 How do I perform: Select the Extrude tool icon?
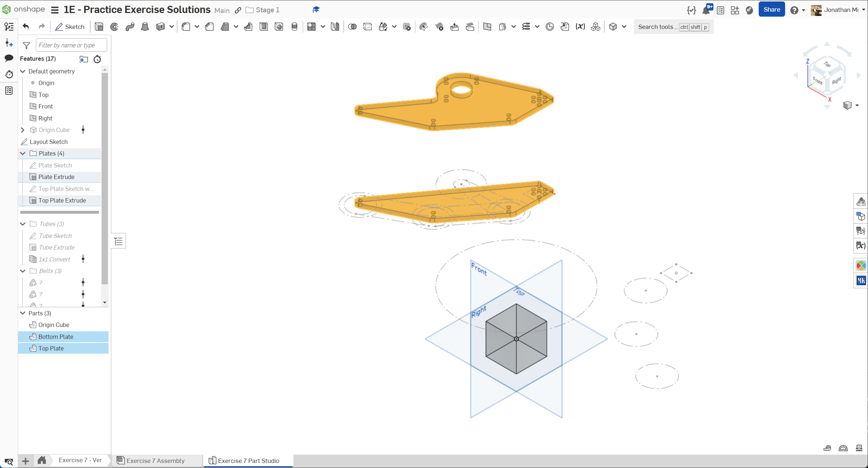pyautogui.click(x=99, y=27)
